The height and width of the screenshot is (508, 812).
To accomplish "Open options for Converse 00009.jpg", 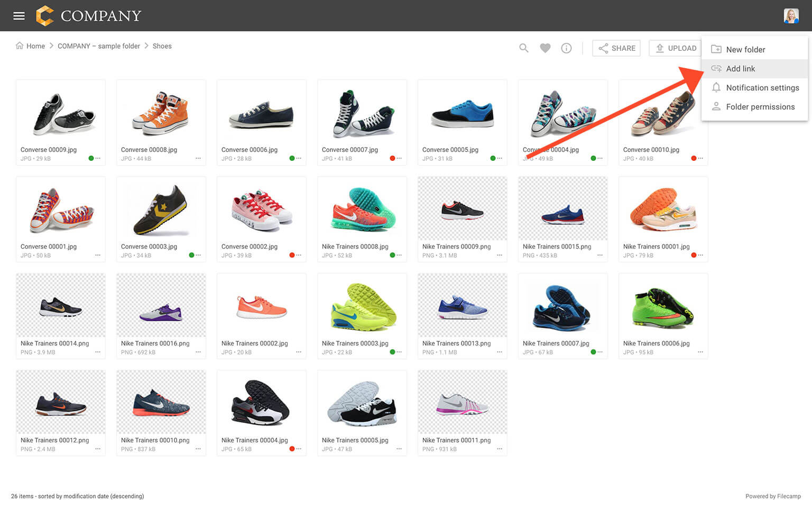I will (98, 158).
